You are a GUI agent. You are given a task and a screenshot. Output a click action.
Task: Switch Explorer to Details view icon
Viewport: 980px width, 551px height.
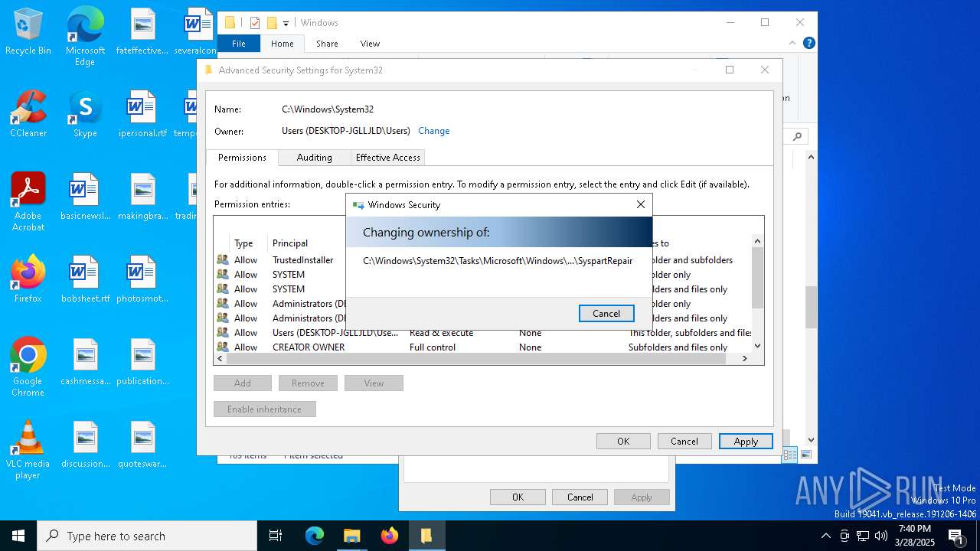coord(790,455)
